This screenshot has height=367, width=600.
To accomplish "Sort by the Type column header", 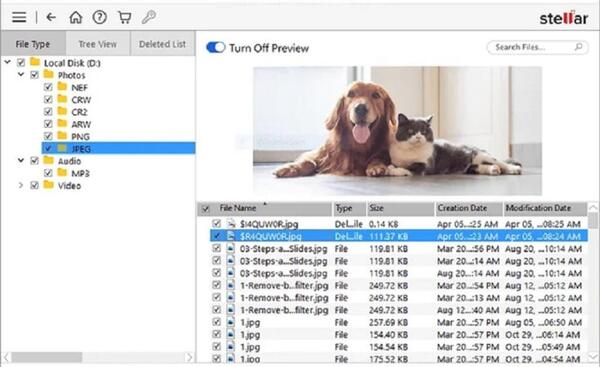I will click(x=350, y=209).
